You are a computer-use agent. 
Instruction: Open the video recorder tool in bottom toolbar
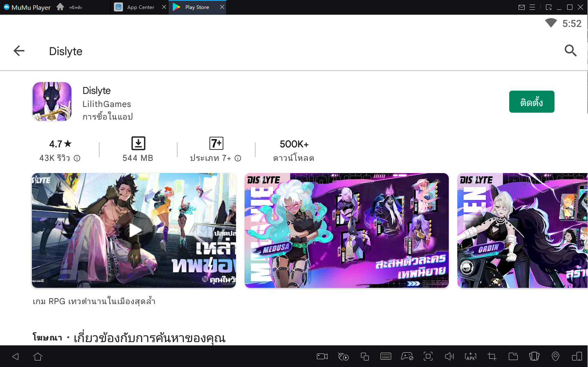pos(322,356)
